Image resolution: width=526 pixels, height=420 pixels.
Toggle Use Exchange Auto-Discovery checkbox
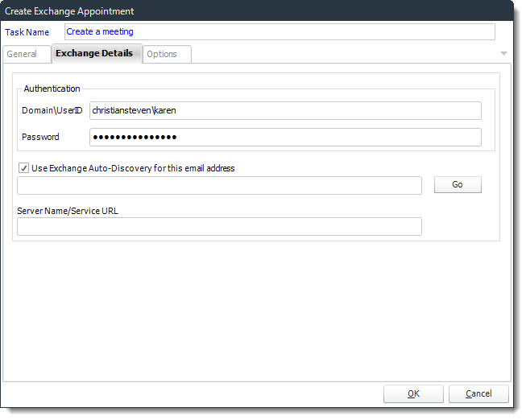click(24, 168)
